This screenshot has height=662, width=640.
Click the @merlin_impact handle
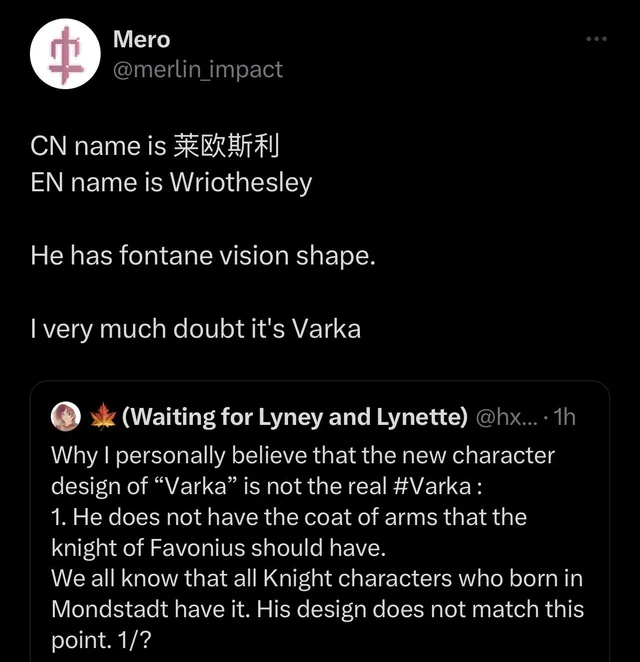tap(197, 69)
